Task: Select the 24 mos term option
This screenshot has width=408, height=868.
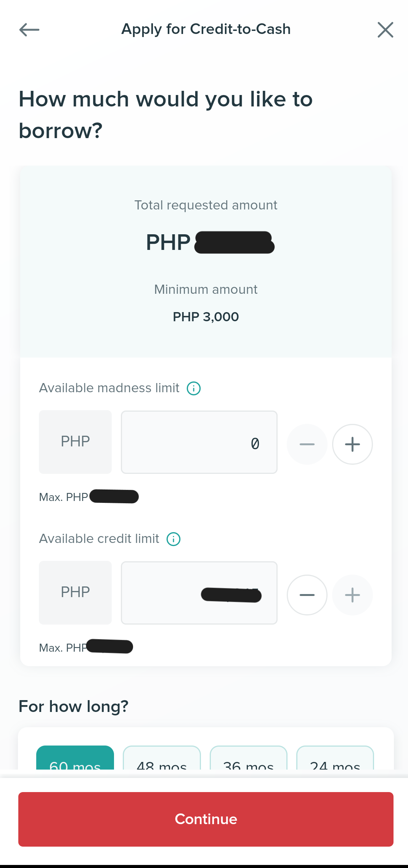Action: [x=335, y=758]
